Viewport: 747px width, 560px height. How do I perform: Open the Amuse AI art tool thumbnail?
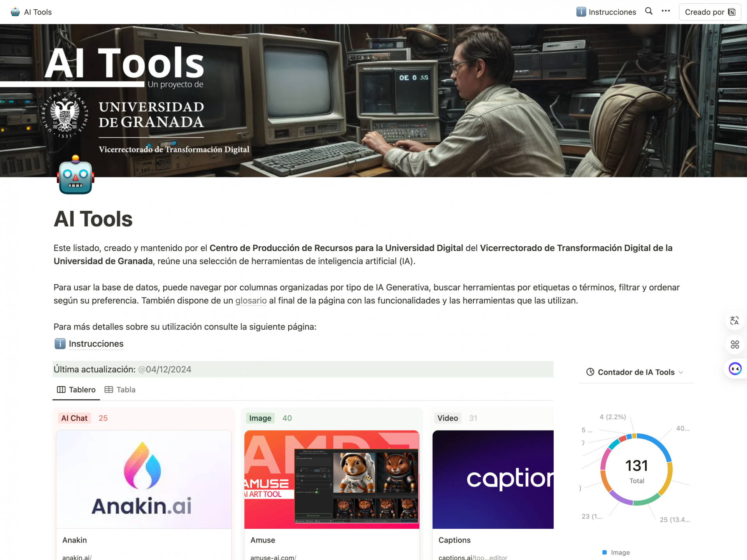pos(332,479)
